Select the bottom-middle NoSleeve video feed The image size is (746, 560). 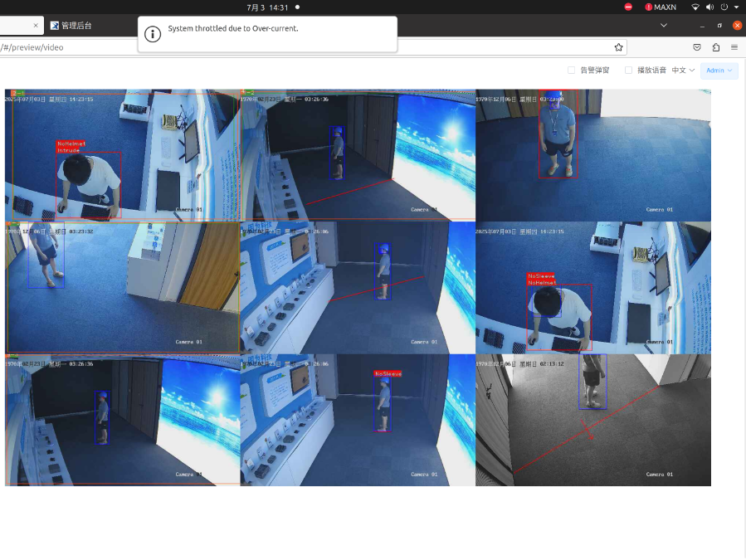358,420
